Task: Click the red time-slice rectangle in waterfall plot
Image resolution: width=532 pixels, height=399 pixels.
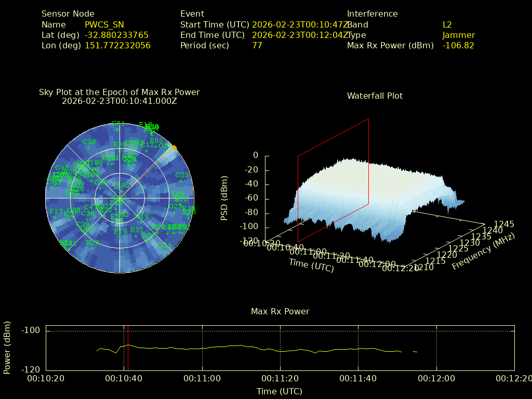Action: pyautogui.click(x=333, y=181)
